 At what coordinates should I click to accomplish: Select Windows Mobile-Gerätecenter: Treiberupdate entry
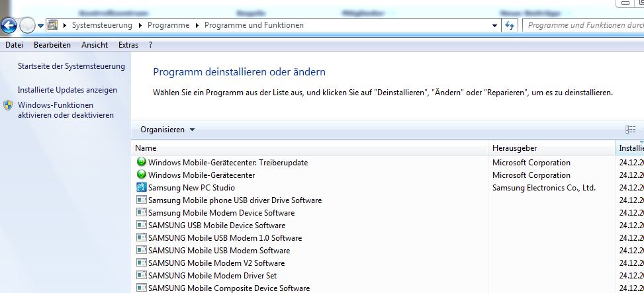point(228,163)
